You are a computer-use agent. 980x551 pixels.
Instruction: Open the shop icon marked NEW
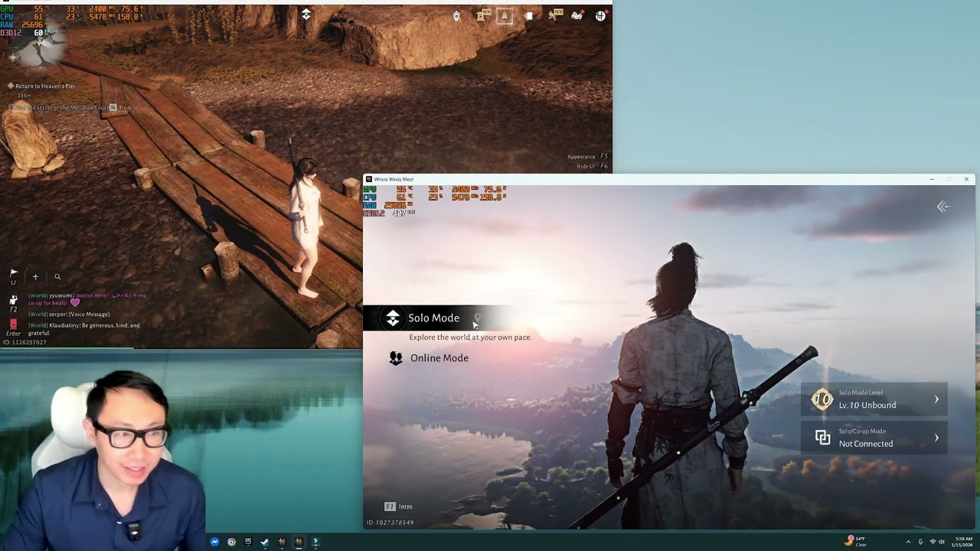coord(481,15)
